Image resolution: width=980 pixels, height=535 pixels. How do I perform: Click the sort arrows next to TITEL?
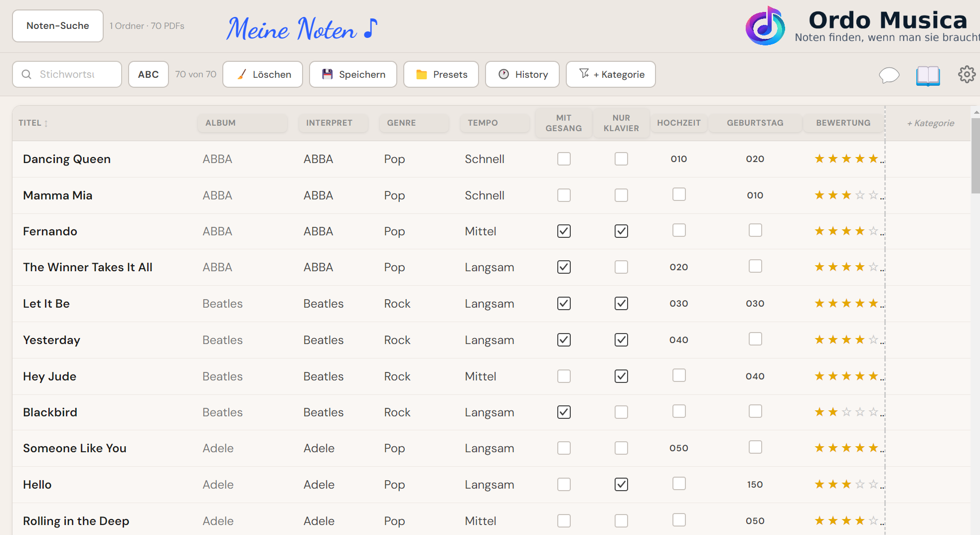tap(46, 123)
